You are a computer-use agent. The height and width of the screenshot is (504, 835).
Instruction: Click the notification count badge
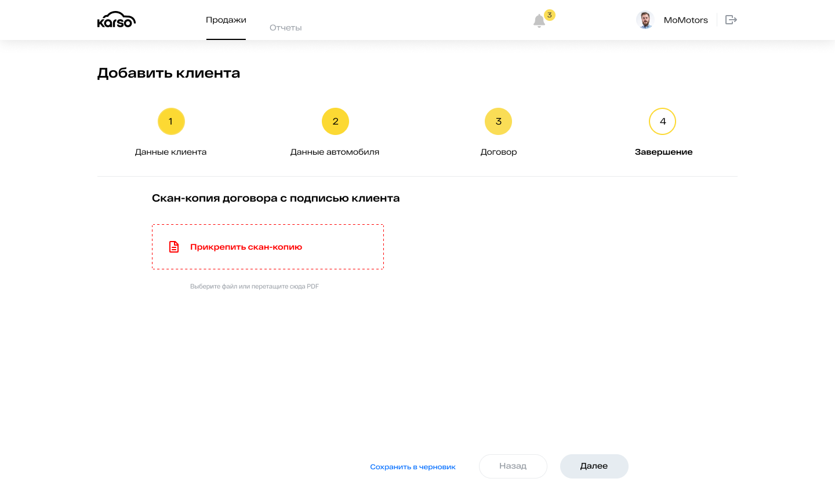click(550, 15)
